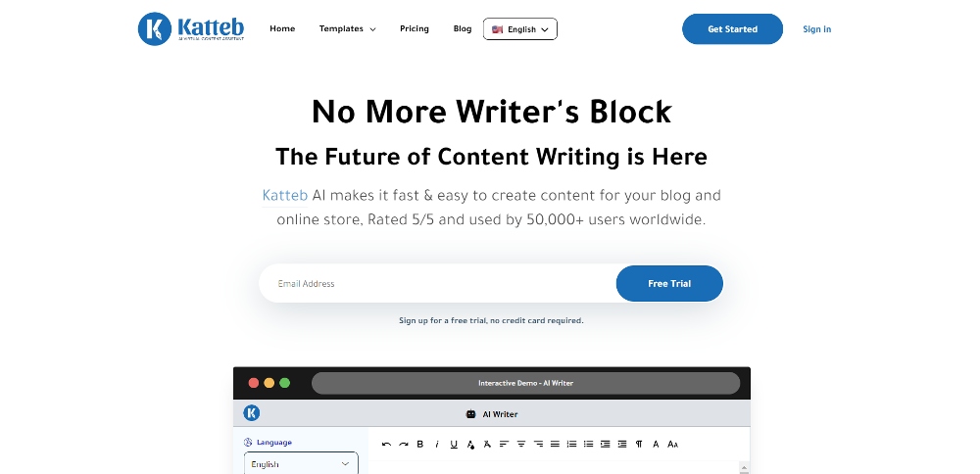Click the Get Started button
This screenshot has width=980, height=474.
(x=732, y=28)
